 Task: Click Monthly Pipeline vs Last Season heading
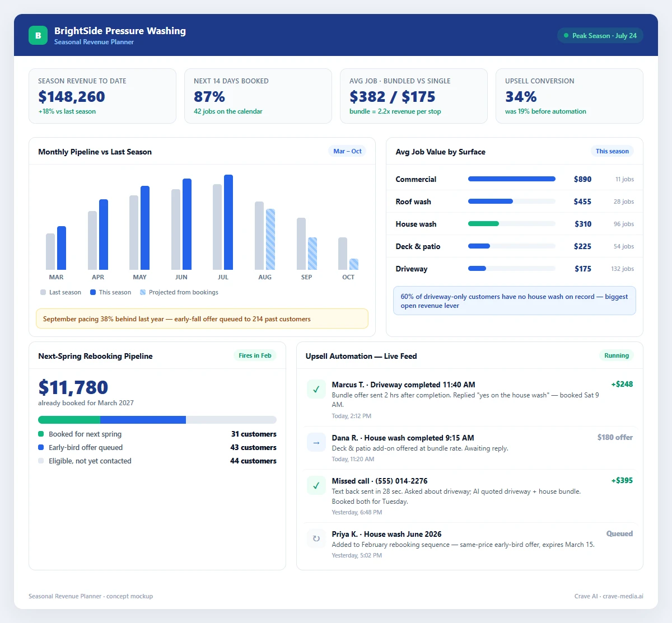95,152
